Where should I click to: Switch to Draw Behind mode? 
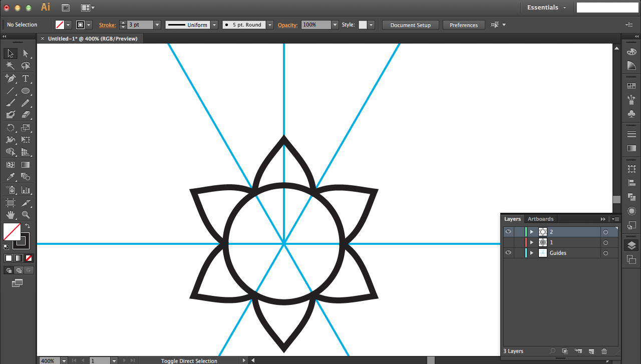pyautogui.click(x=19, y=270)
